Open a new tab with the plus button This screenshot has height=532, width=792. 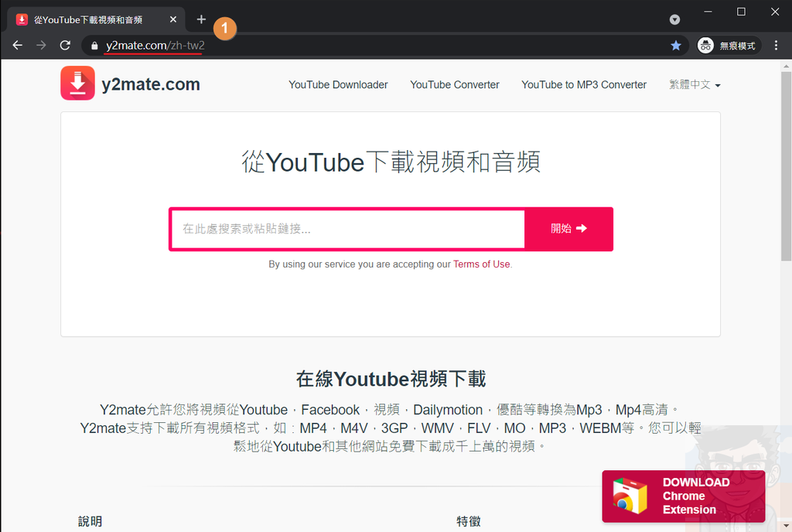coord(201,19)
